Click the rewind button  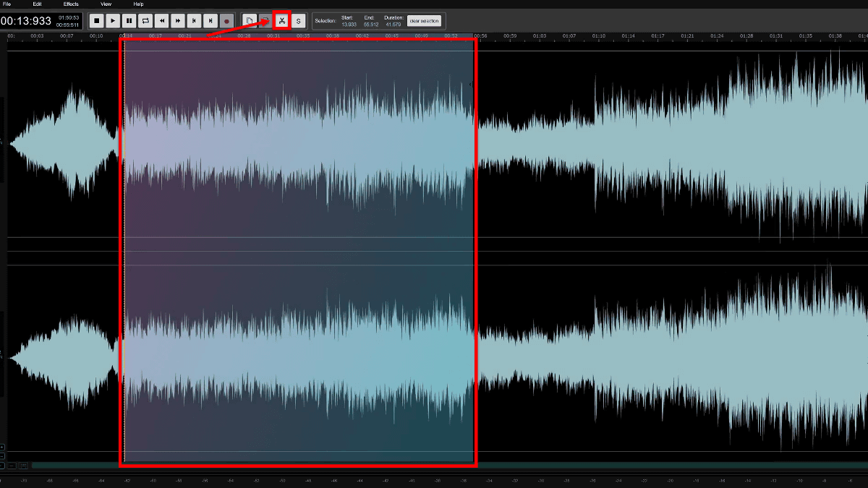click(162, 21)
